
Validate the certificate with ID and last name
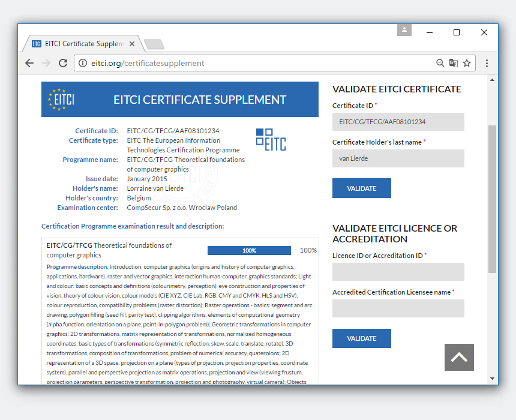(x=361, y=188)
